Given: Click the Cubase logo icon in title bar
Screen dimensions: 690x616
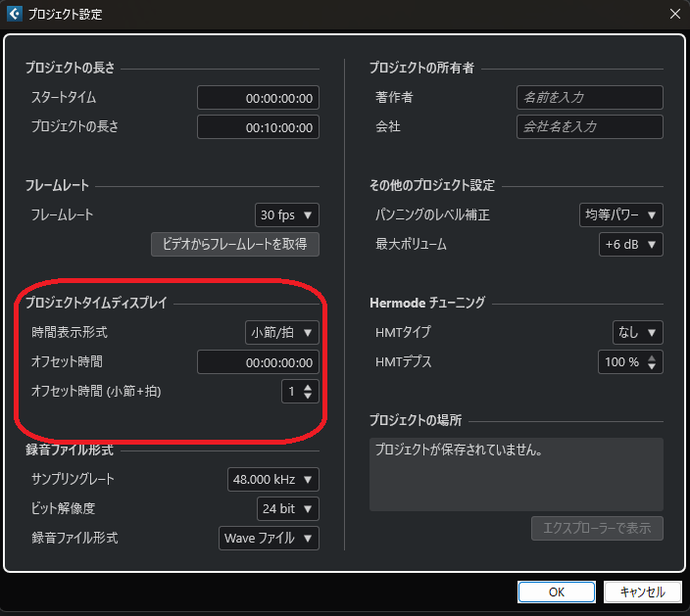Looking at the screenshot, I should click(15, 14).
